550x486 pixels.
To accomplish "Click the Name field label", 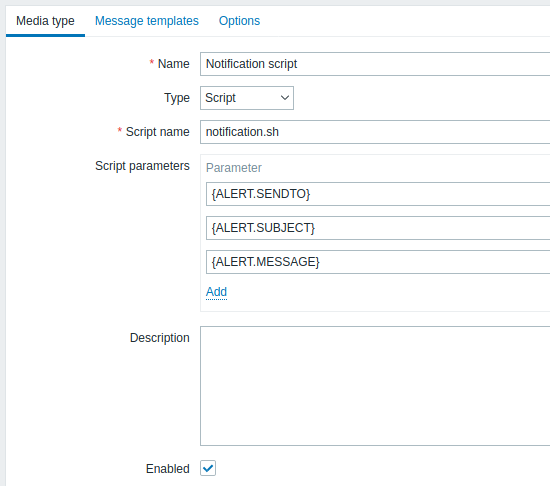I will 174,64.
